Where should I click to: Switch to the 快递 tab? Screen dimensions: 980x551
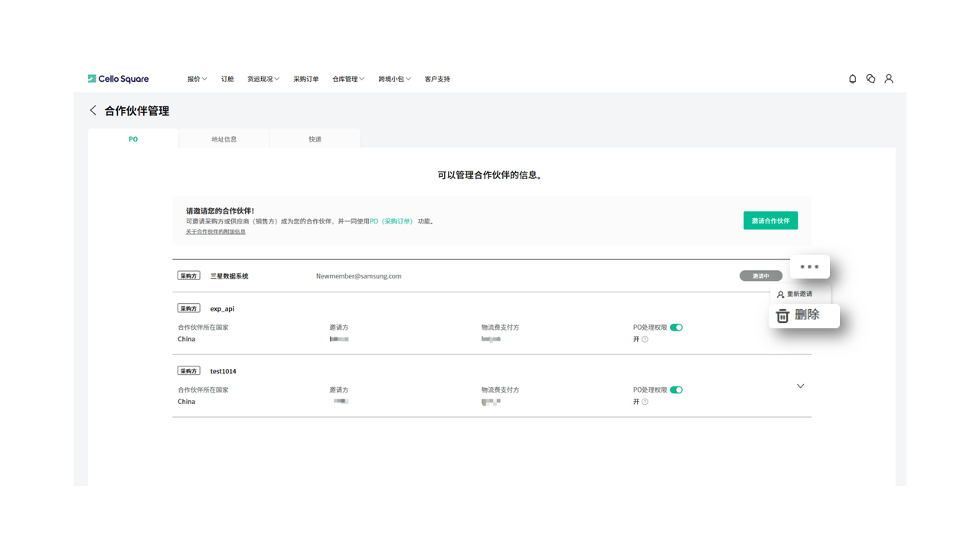coord(315,139)
